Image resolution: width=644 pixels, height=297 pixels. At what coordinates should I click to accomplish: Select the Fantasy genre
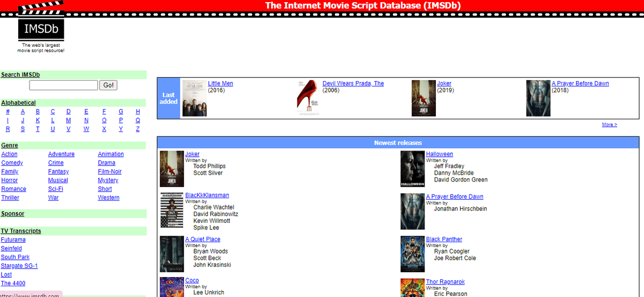pyautogui.click(x=58, y=171)
